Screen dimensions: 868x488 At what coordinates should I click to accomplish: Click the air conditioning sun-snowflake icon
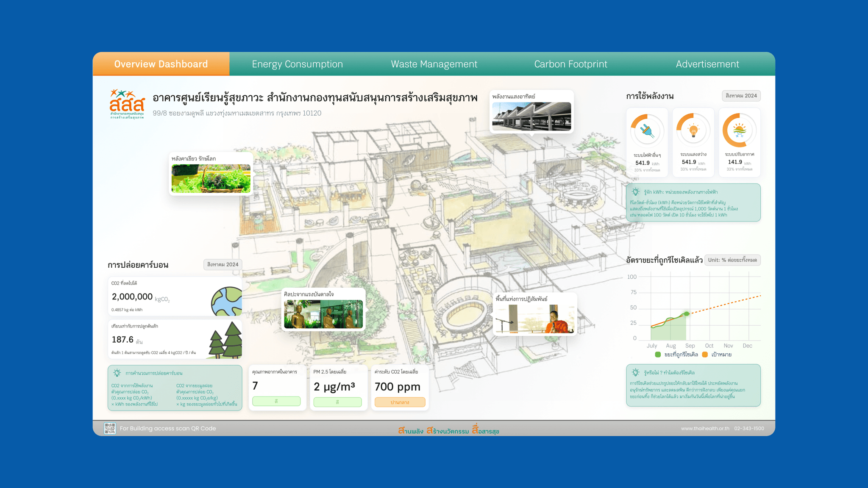tap(740, 130)
